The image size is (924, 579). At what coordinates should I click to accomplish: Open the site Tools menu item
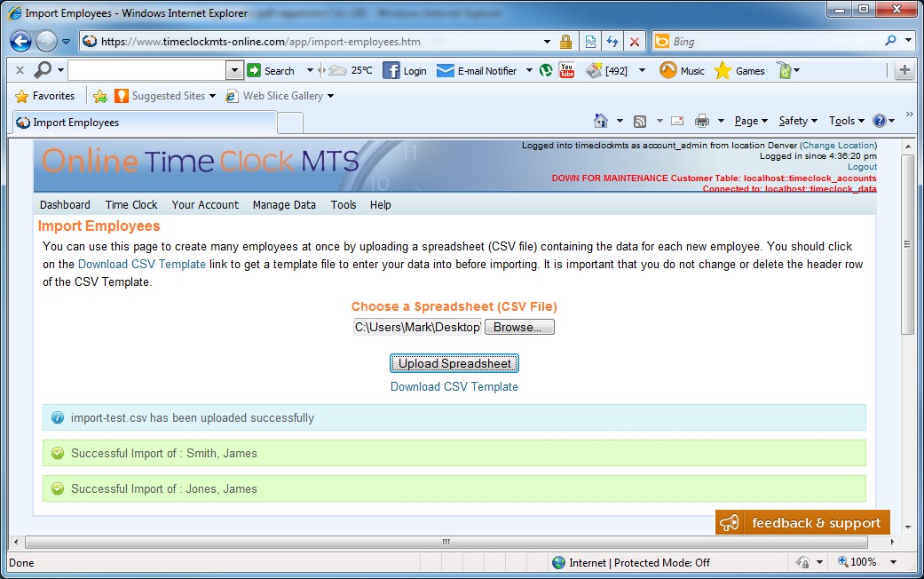coord(344,204)
